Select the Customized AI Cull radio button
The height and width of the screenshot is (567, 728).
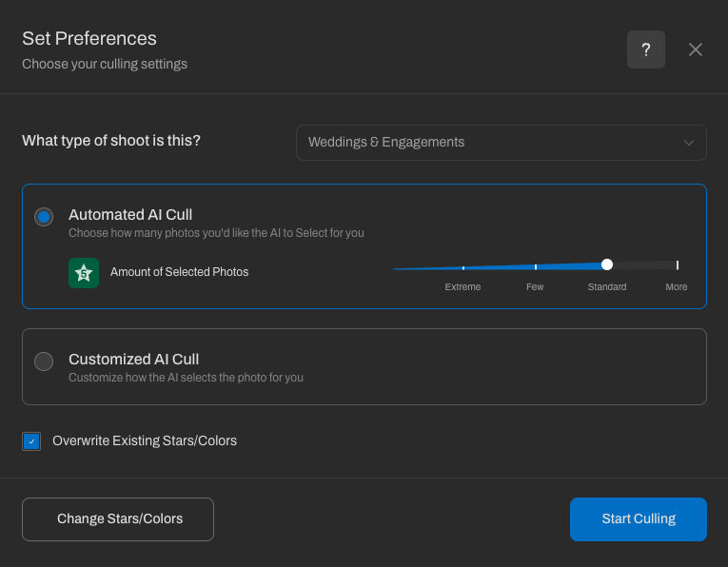click(44, 362)
